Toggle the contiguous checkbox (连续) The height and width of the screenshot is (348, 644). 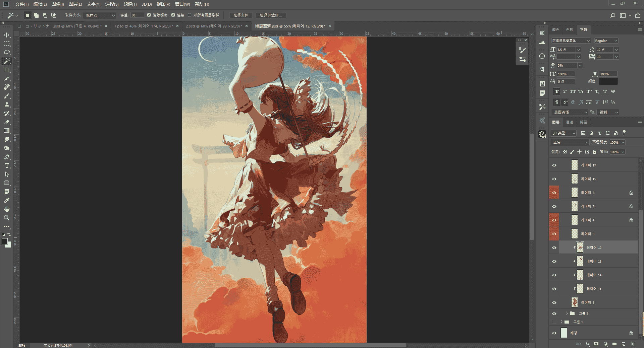[173, 15]
